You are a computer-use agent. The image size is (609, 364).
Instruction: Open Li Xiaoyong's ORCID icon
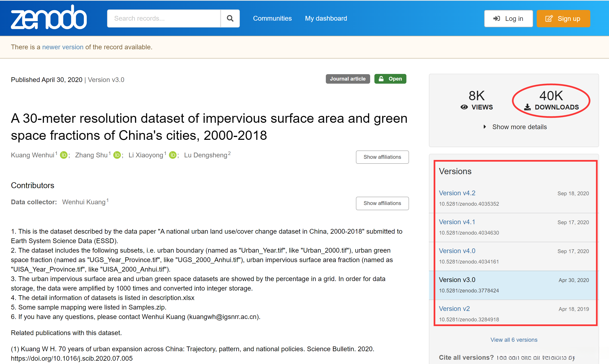click(173, 155)
